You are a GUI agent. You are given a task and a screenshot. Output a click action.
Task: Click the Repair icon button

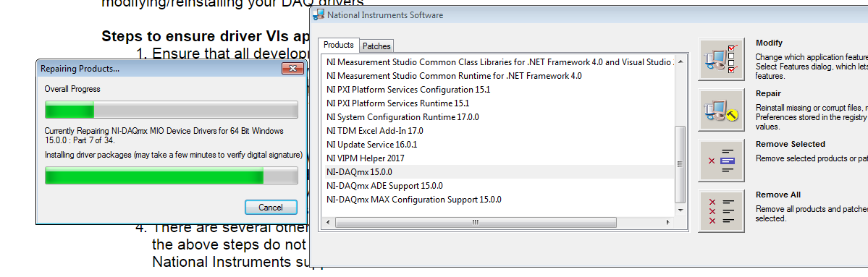pyautogui.click(x=721, y=110)
